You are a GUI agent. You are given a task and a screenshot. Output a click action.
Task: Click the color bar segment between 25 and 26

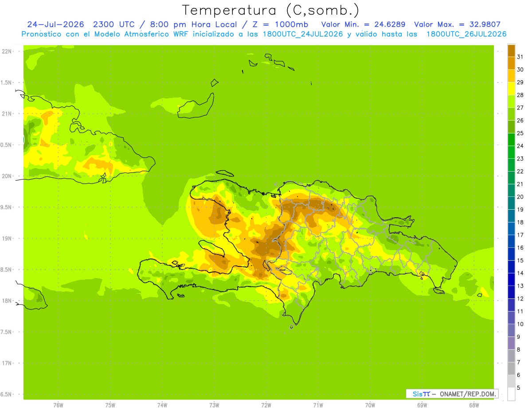(511, 126)
